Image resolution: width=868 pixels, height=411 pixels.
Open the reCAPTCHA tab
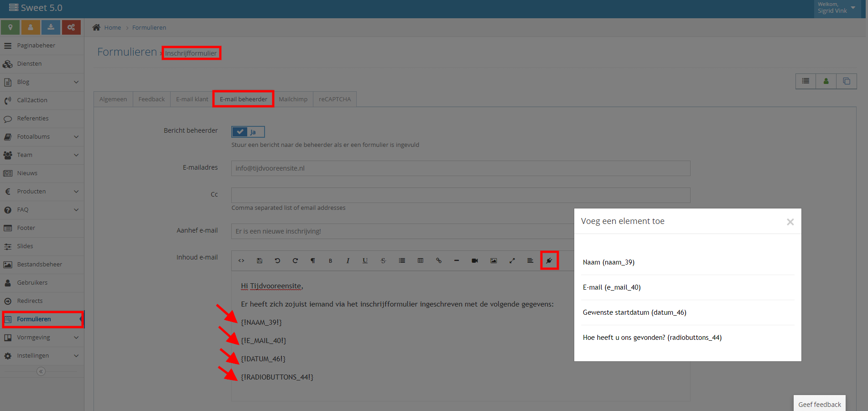tap(335, 99)
